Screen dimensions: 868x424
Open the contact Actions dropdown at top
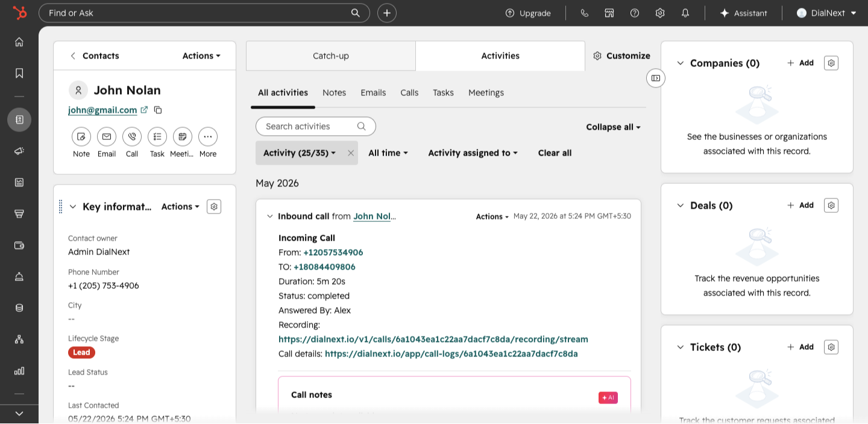[201, 55]
